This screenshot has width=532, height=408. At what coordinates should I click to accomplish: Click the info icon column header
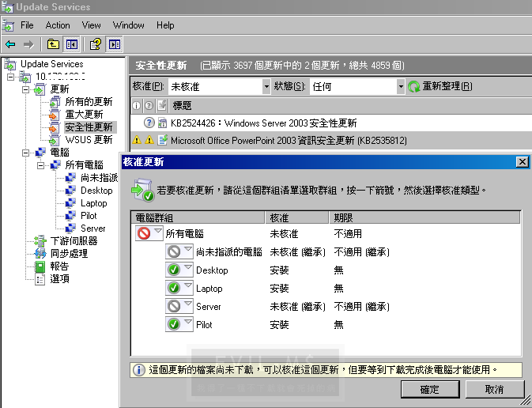pos(136,106)
